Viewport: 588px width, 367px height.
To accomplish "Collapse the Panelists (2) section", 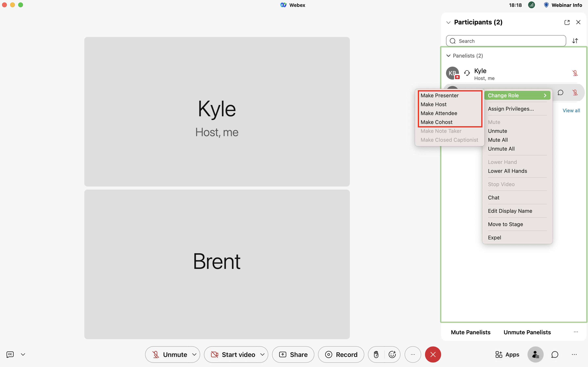I will click(x=448, y=56).
